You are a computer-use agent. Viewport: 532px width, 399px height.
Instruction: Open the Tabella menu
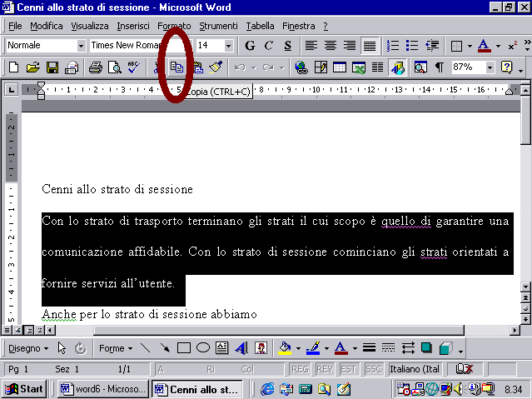[x=260, y=26]
